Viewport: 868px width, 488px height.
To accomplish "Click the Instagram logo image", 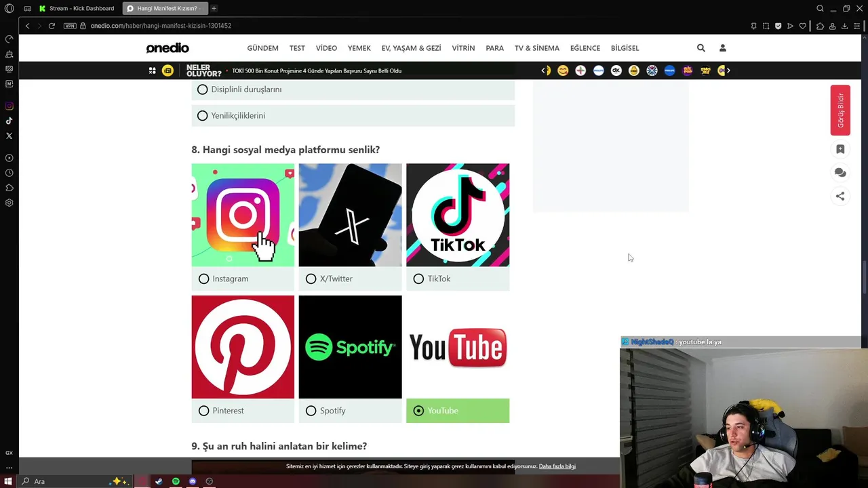I will [243, 215].
